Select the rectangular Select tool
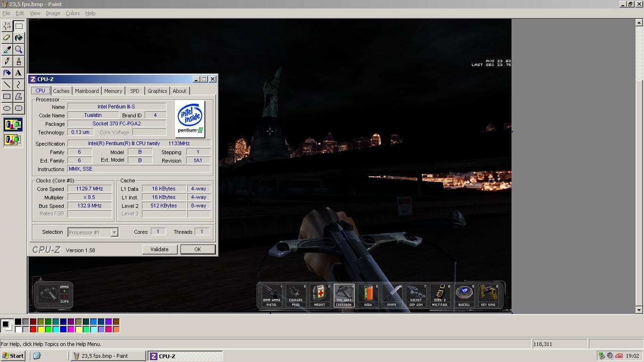644x362 pixels. point(19,26)
